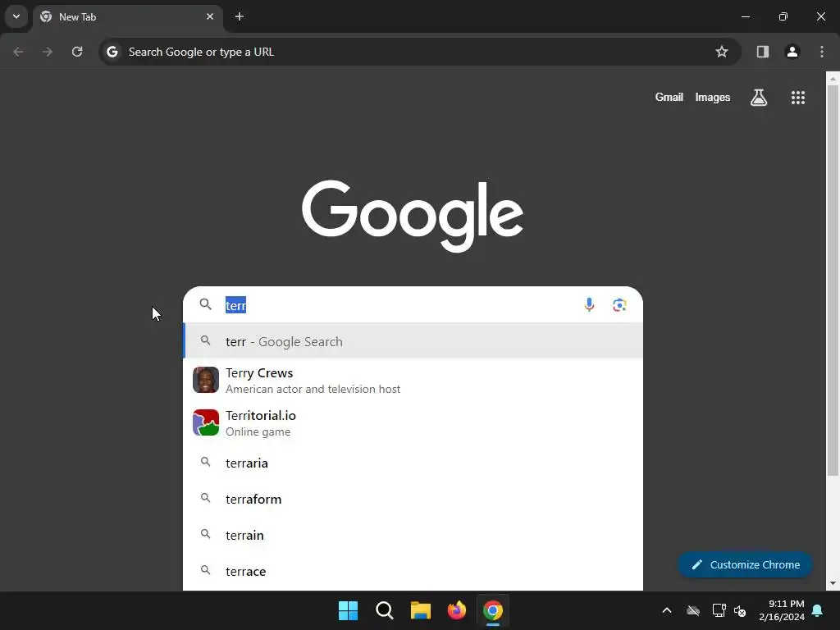The image size is (840, 630).
Task: Select the New Tab tab
Action: click(x=128, y=16)
